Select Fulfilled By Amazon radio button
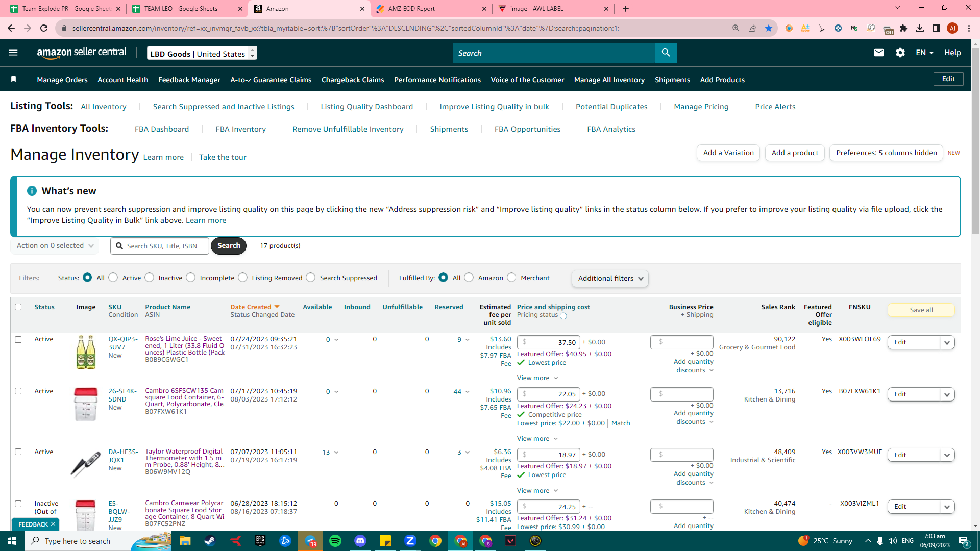The height and width of the screenshot is (551, 980). tap(469, 278)
